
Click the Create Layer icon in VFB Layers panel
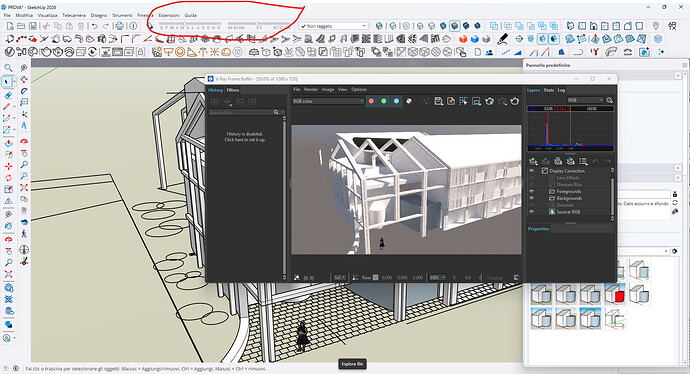click(x=533, y=161)
